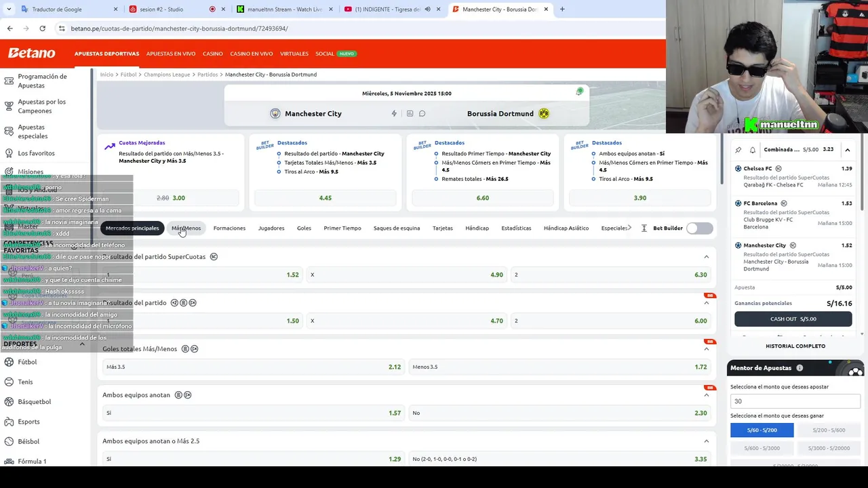This screenshot has width=868, height=488.
Task: Click the Los favoritos star icon
Action: point(9,153)
